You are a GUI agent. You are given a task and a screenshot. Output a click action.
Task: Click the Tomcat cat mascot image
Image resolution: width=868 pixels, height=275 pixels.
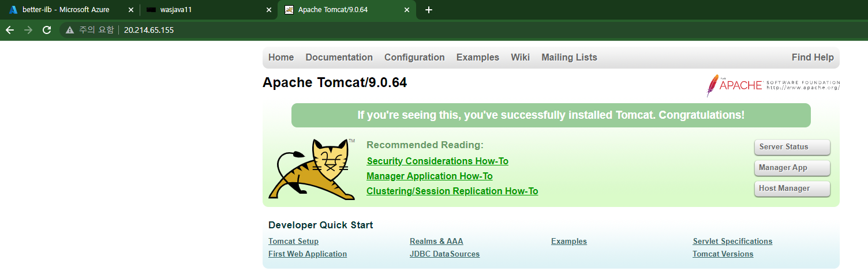point(312,169)
